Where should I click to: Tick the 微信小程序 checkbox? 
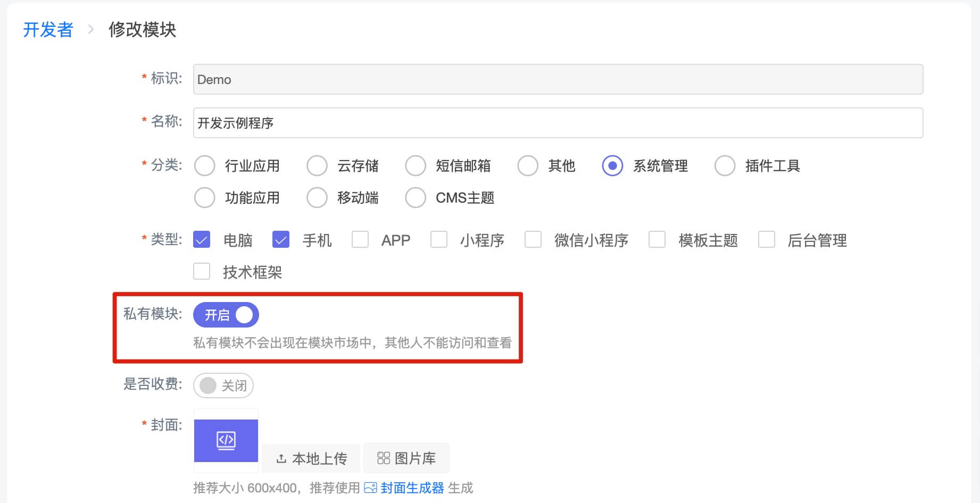(533, 240)
